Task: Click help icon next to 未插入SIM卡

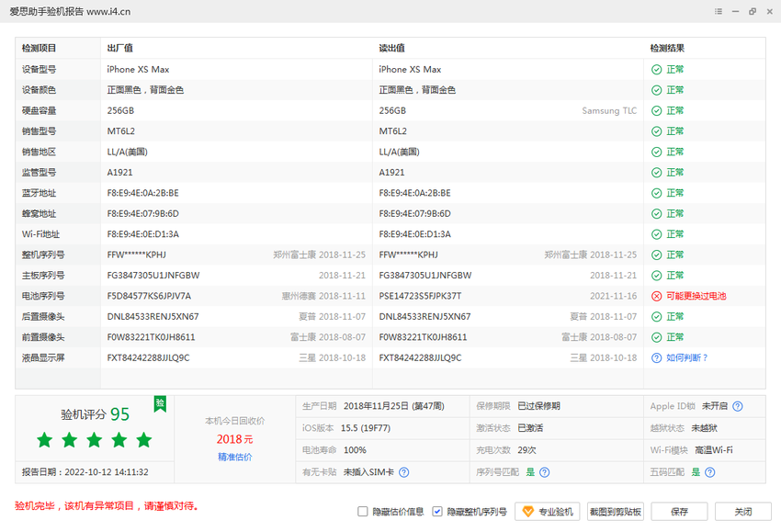Action: (x=404, y=472)
